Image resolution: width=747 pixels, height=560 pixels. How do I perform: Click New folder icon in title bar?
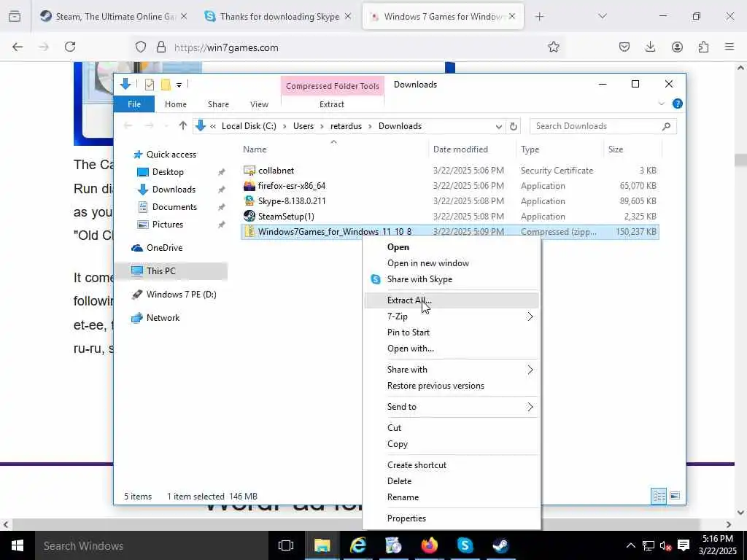[x=166, y=85]
